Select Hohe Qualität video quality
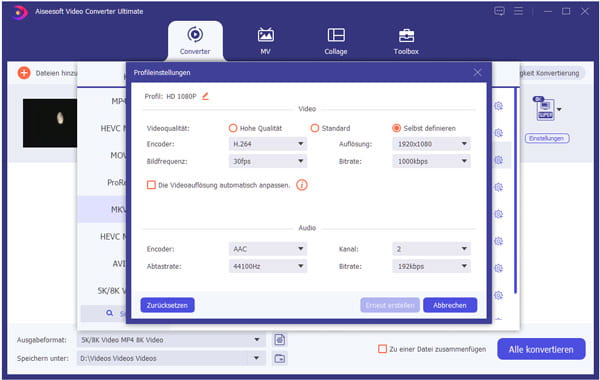The height and width of the screenshot is (380, 600). (x=233, y=128)
